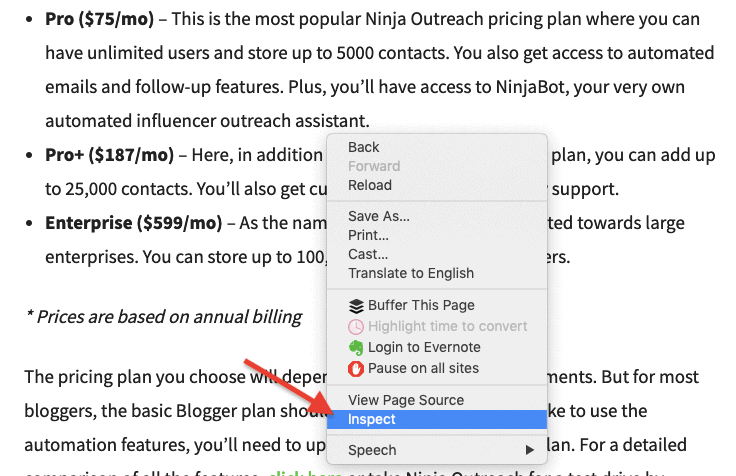
Task: Open the Speech menu item
Action: (372, 450)
